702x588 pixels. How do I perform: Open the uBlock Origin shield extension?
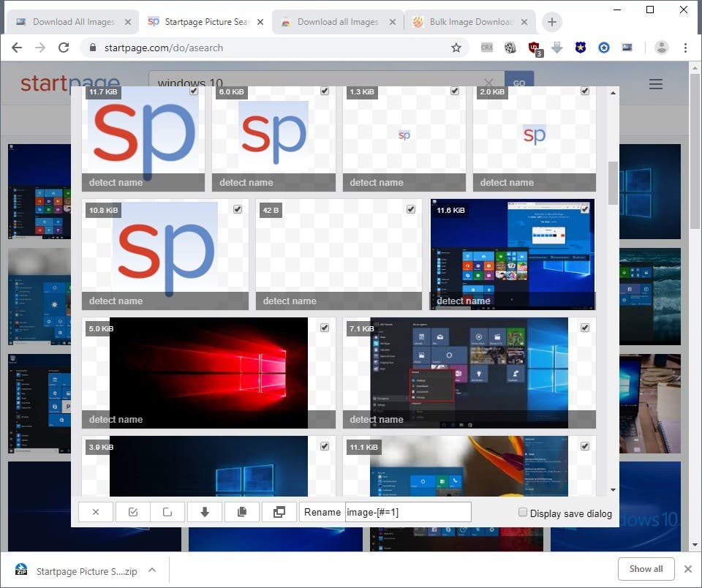[535, 48]
